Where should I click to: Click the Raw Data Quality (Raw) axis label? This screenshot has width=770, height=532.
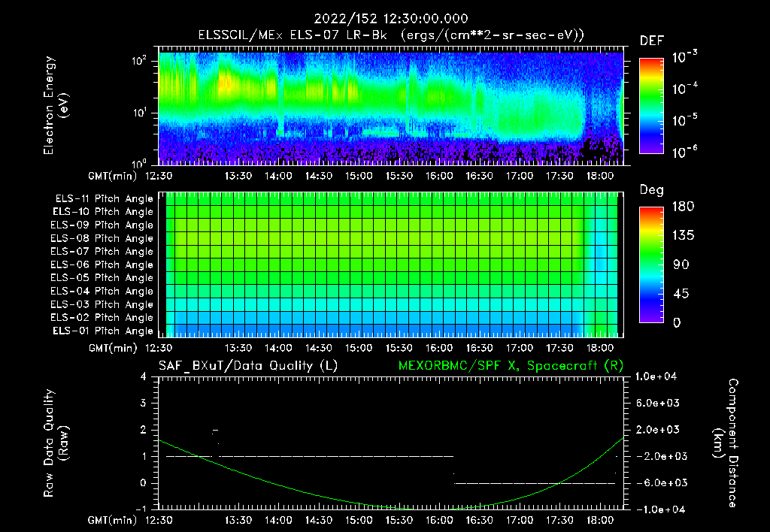(56, 443)
